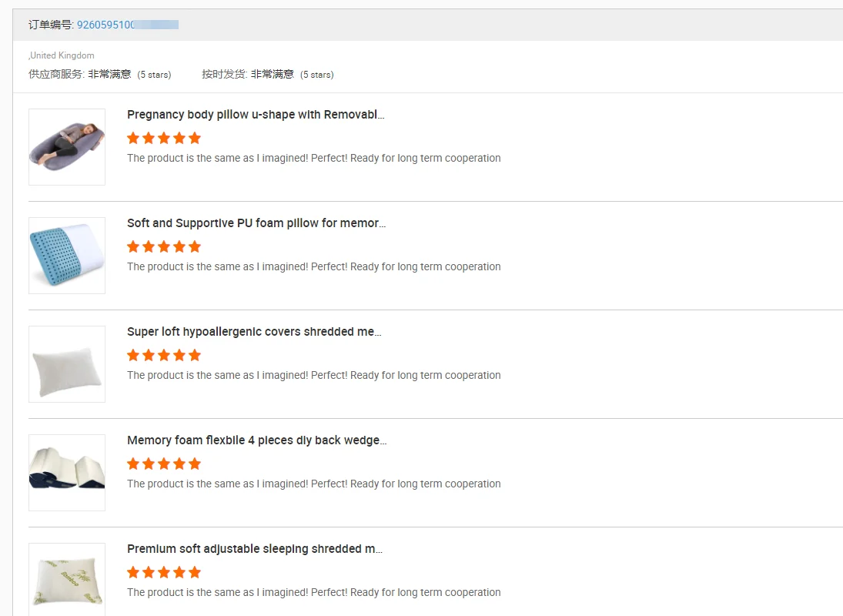843x616 pixels.
Task: Click the star rating under back wedge pillow
Action: 164,464
